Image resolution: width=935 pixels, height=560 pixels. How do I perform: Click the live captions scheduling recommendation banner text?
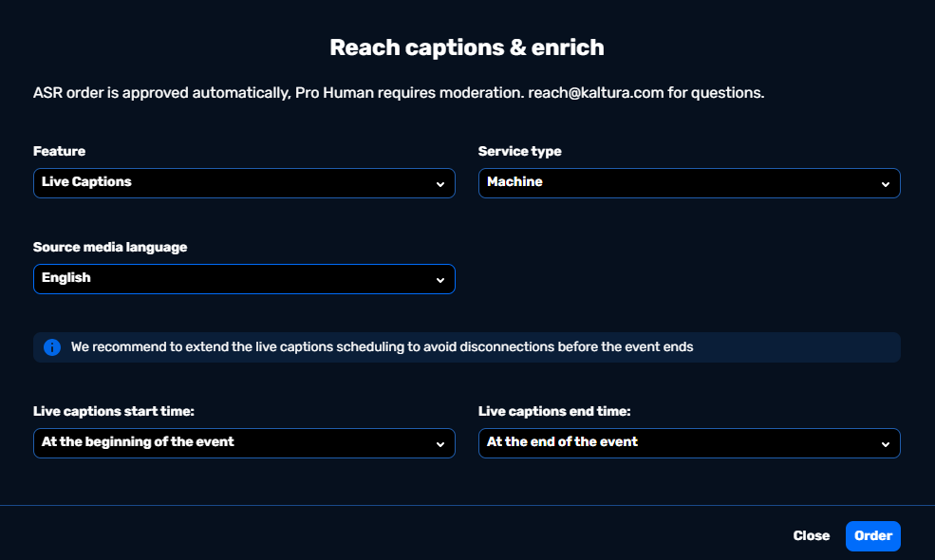[x=382, y=347]
